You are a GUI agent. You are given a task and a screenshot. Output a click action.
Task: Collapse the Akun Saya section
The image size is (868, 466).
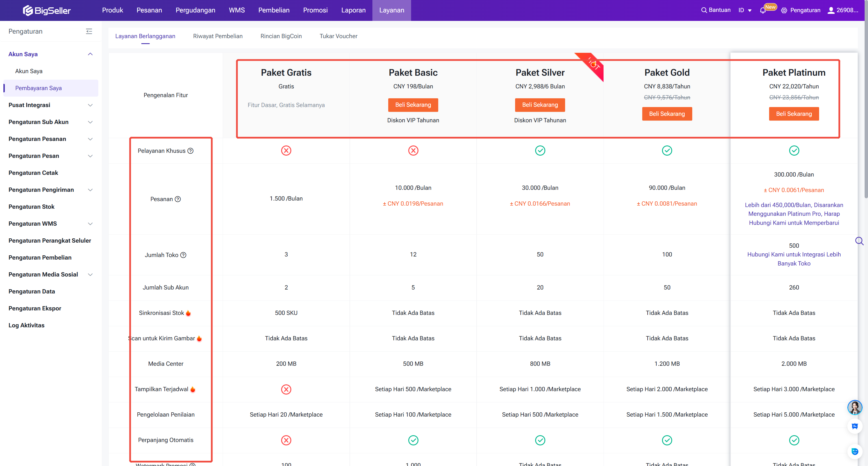(x=90, y=54)
